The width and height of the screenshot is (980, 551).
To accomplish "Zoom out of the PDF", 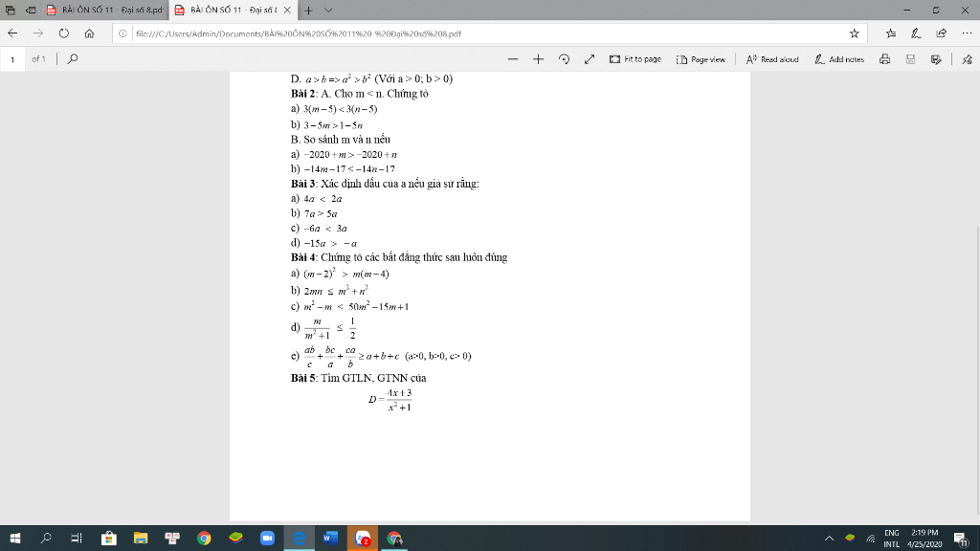I will 513,58.
